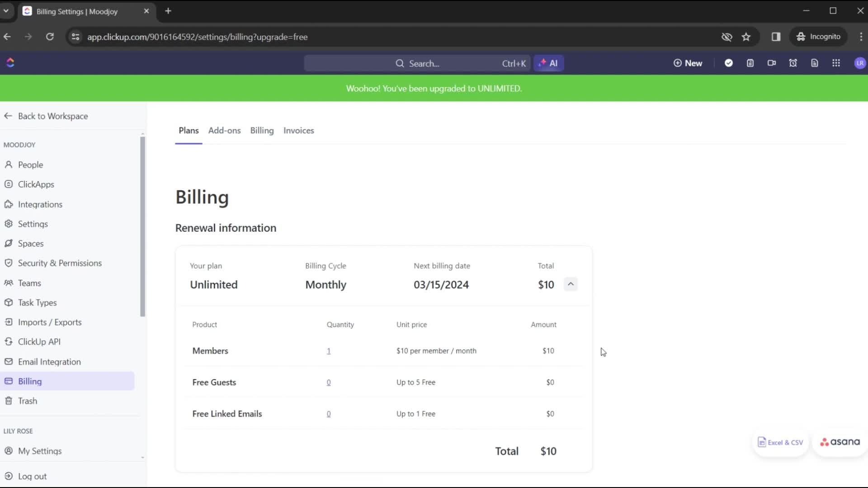868x488 pixels.
Task: Open ClickApps settings section
Action: (x=36, y=184)
